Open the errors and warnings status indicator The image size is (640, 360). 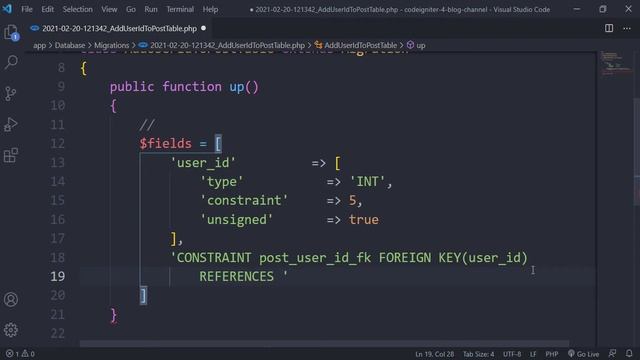[x=20, y=354]
